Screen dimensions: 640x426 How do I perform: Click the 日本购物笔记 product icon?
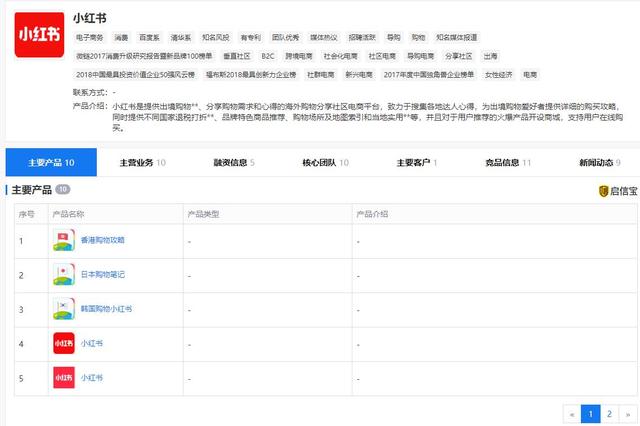64,274
